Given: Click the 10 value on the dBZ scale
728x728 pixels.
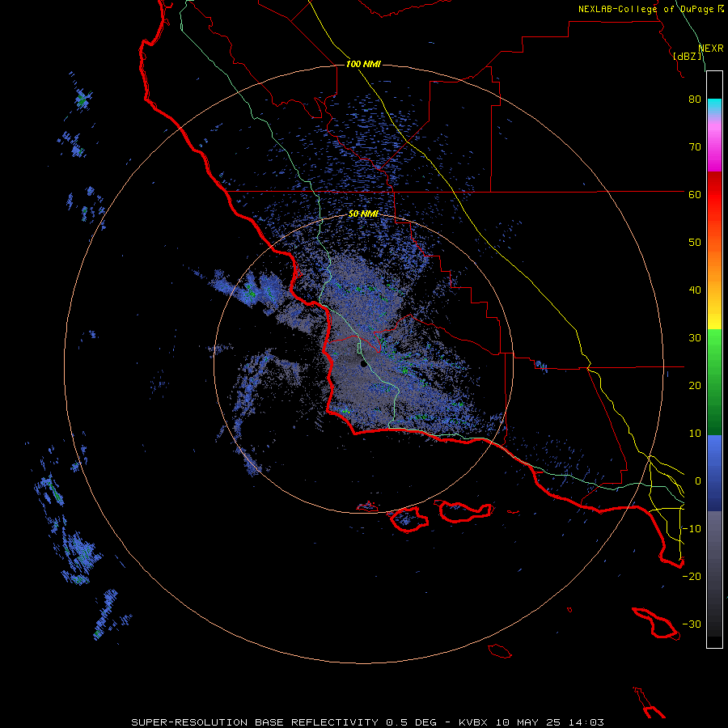Looking at the screenshot, I should (x=695, y=434).
